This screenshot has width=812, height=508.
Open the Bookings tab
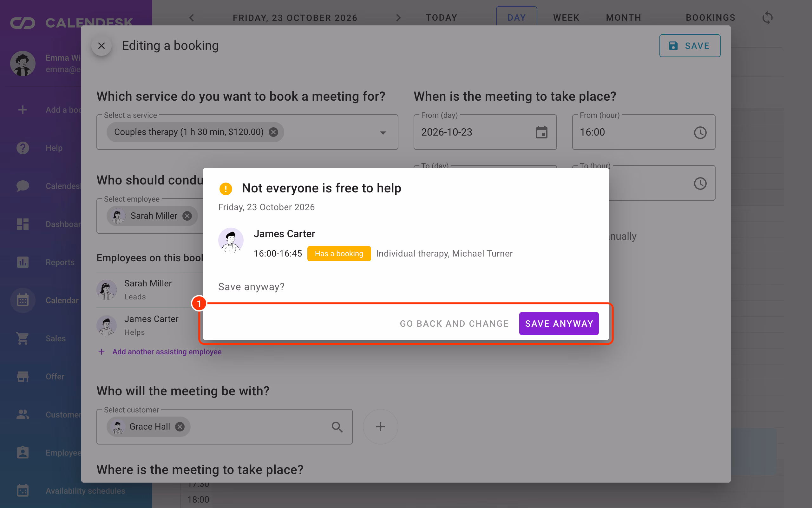tap(710, 18)
